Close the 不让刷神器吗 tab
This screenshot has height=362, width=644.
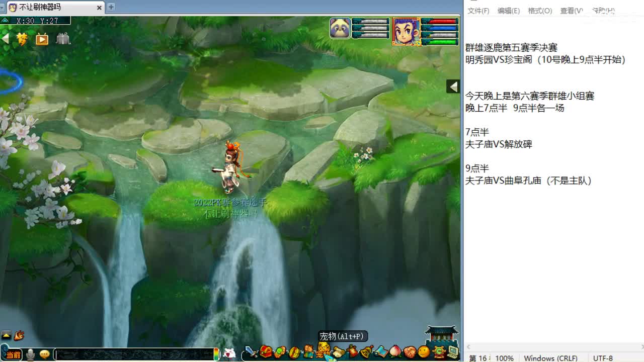(x=99, y=7)
